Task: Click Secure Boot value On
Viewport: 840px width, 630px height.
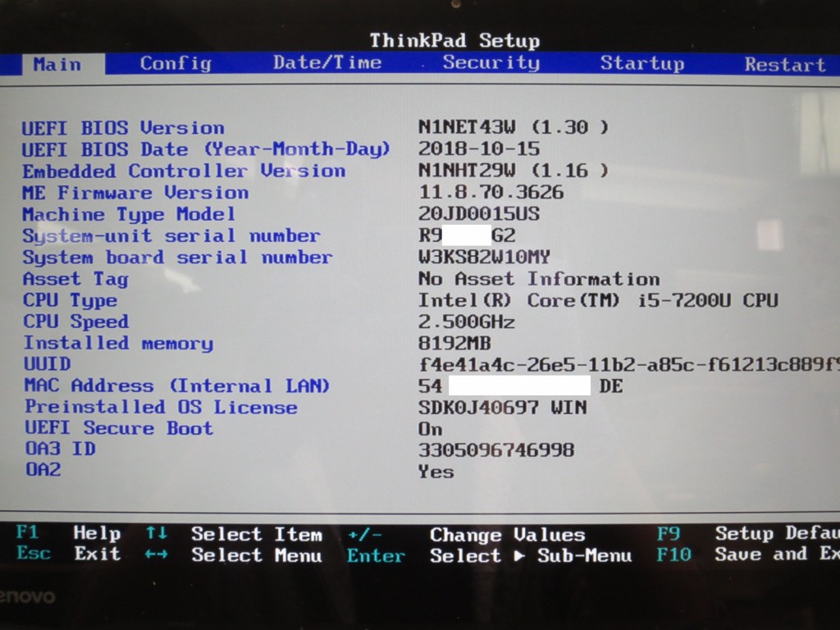Action: [430, 429]
